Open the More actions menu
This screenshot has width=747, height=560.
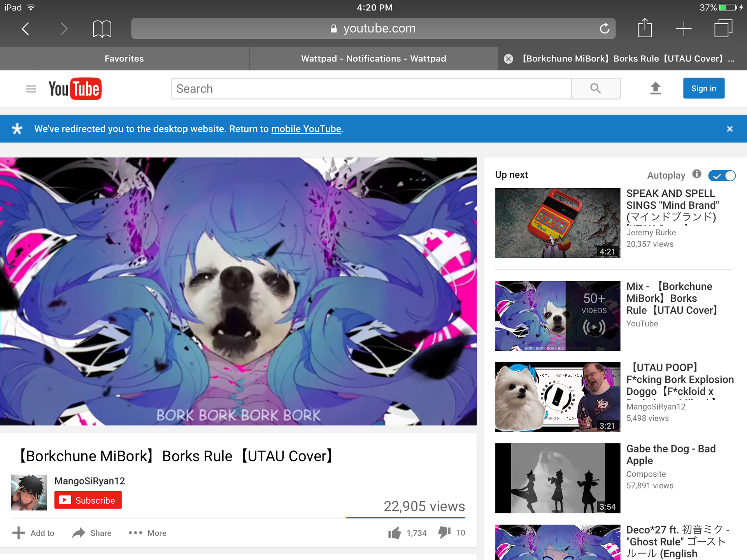pos(147,533)
